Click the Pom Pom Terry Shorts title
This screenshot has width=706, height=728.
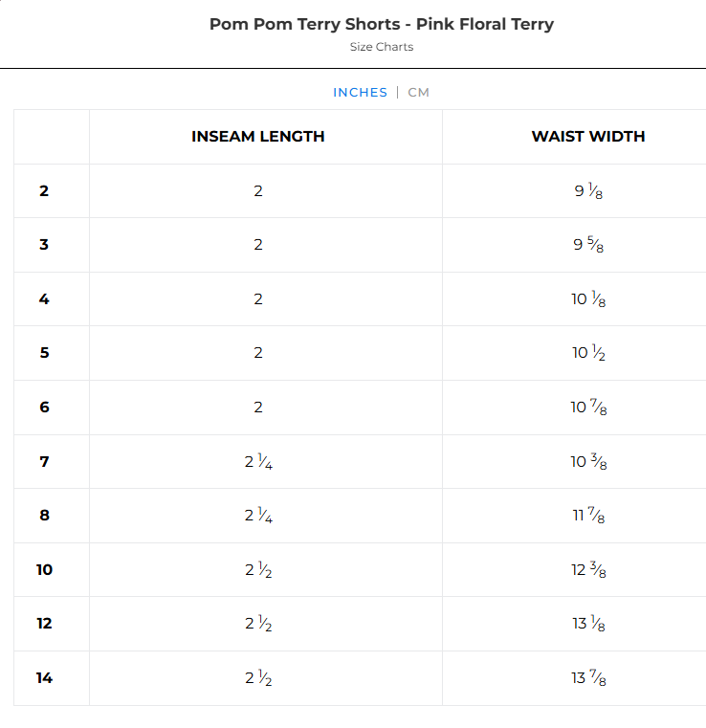382,24
